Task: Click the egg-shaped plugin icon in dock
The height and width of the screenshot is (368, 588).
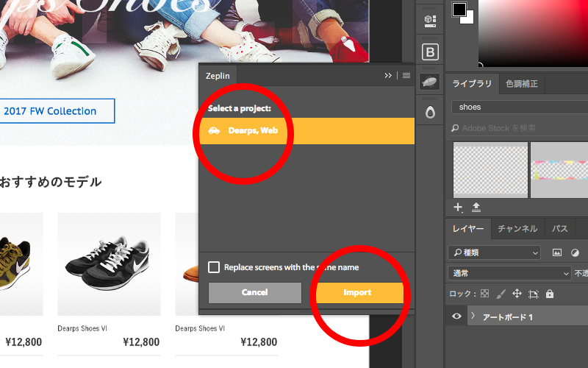Action: (x=430, y=112)
